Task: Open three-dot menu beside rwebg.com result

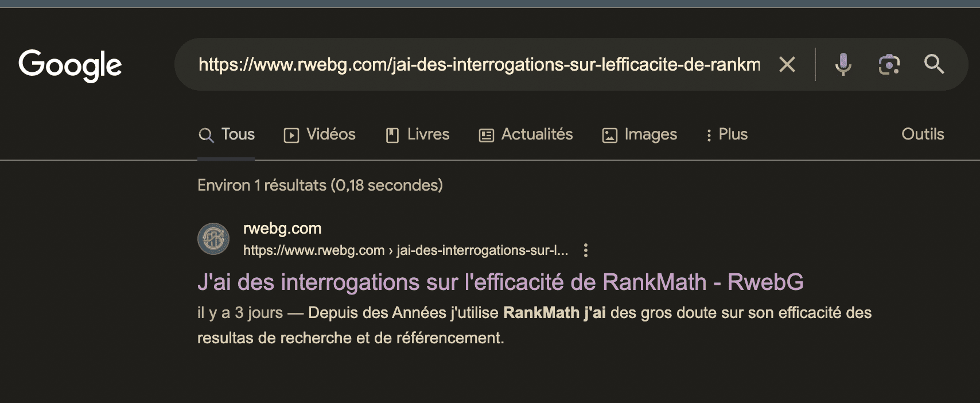Action: click(585, 250)
